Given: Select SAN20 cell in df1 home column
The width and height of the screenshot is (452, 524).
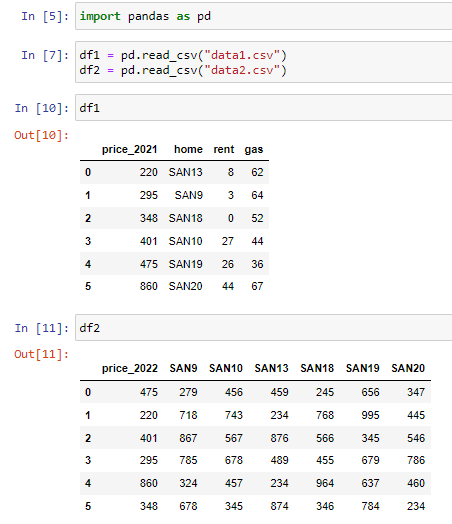Looking at the screenshot, I should pyautogui.click(x=185, y=286).
